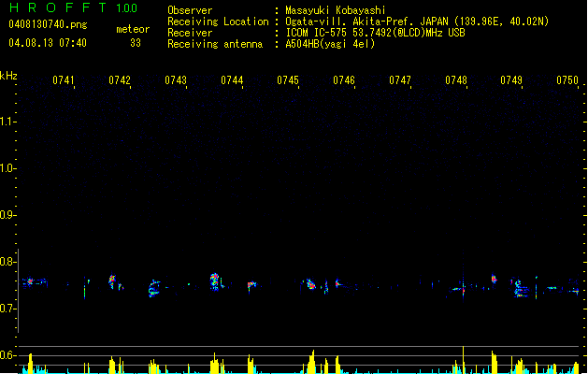Image resolution: width=588 pixels, height=374 pixels.
Task: Click the 'Observer' label
Action: pyautogui.click(x=190, y=10)
